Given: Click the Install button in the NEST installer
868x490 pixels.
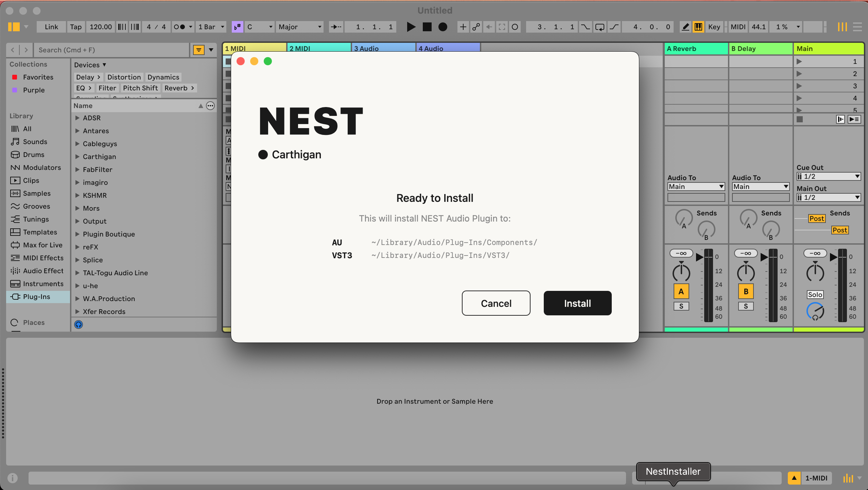Looking at the screenshot, I should [x=577, y=303].
